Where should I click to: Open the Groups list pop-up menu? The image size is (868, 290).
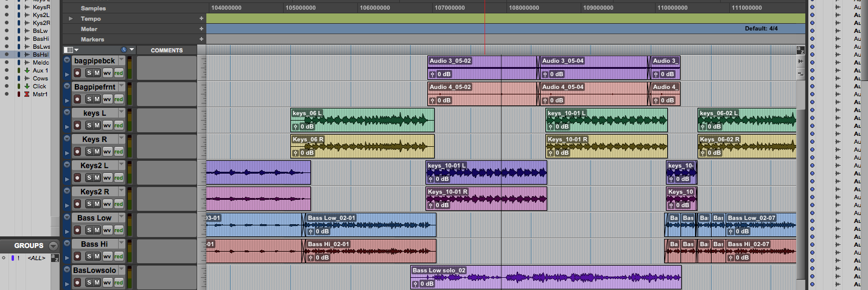pyautogui.click(x=53, y=246)
